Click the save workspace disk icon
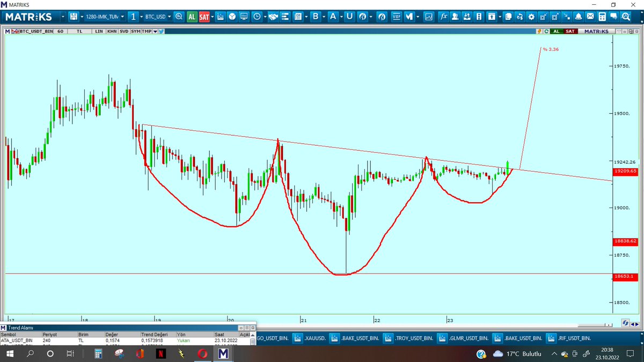644x362 pixels. (x=75, y=17)
